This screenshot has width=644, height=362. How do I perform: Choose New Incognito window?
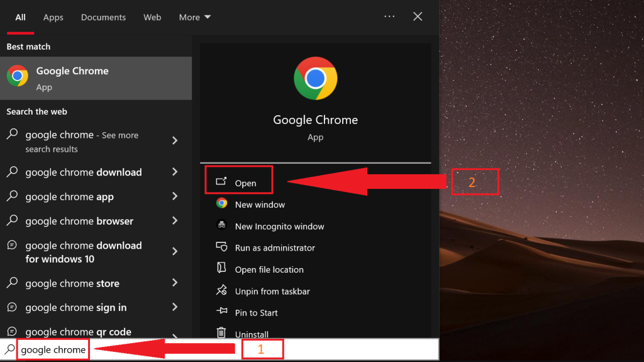[x=279, y=226]
